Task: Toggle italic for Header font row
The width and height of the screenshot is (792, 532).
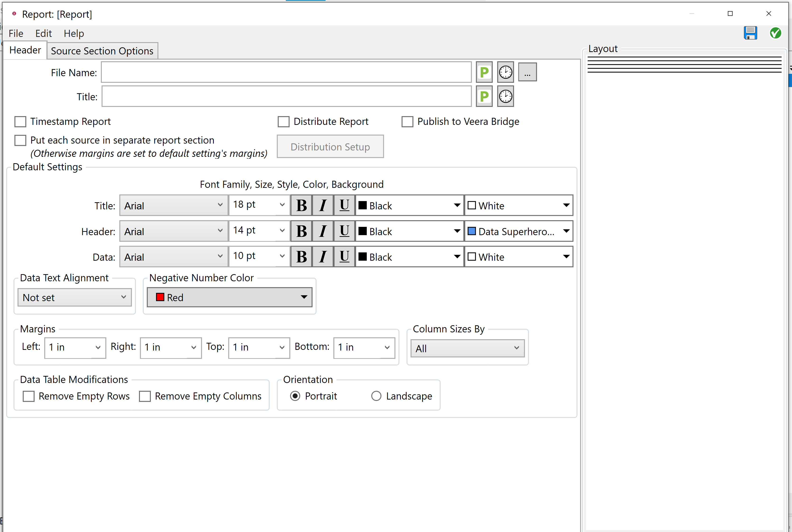Action: tap(323, 231)
